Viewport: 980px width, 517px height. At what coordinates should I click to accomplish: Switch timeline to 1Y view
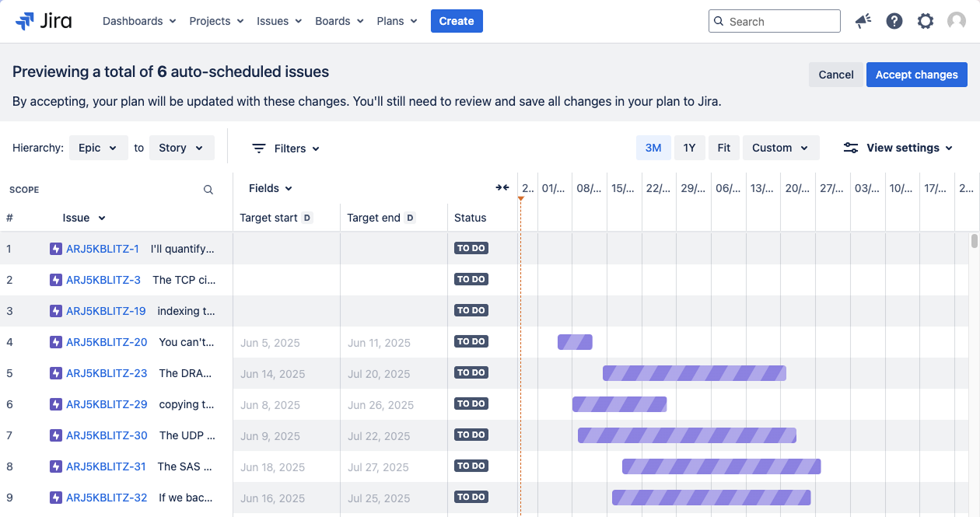click(x=689, y=148)
